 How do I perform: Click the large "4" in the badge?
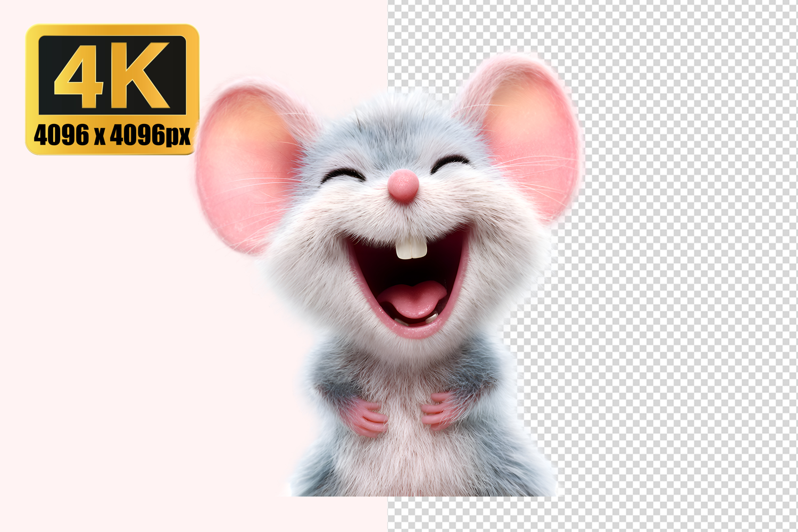pyautogui.click(x=80, y=74)
